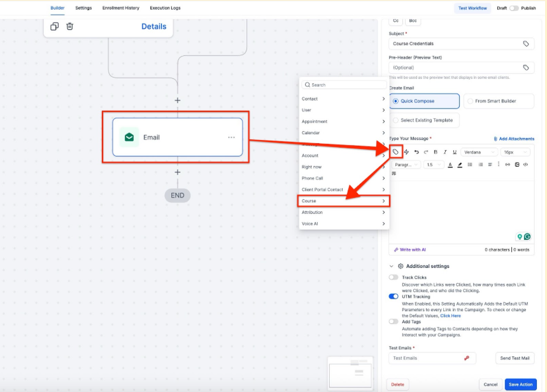Click the tag icon in Subject field

[526, 44]
